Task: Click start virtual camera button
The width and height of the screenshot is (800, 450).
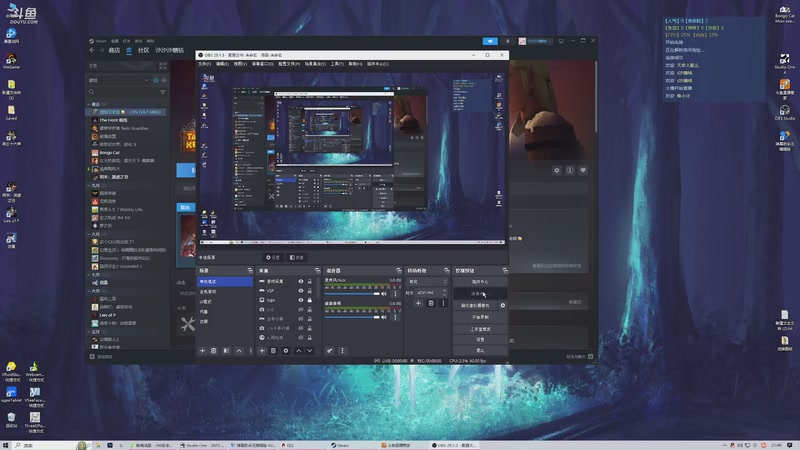Action: (475, 305)
